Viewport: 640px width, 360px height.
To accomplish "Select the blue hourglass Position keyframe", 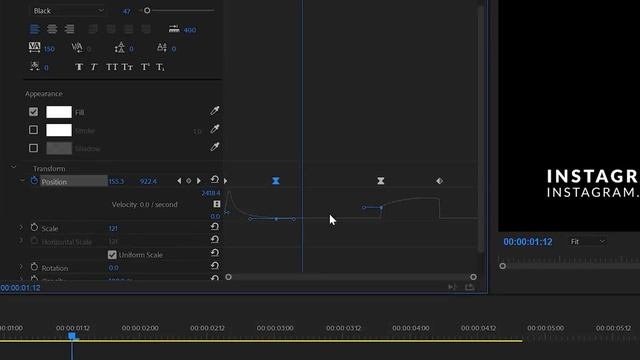I will point(276,181).
